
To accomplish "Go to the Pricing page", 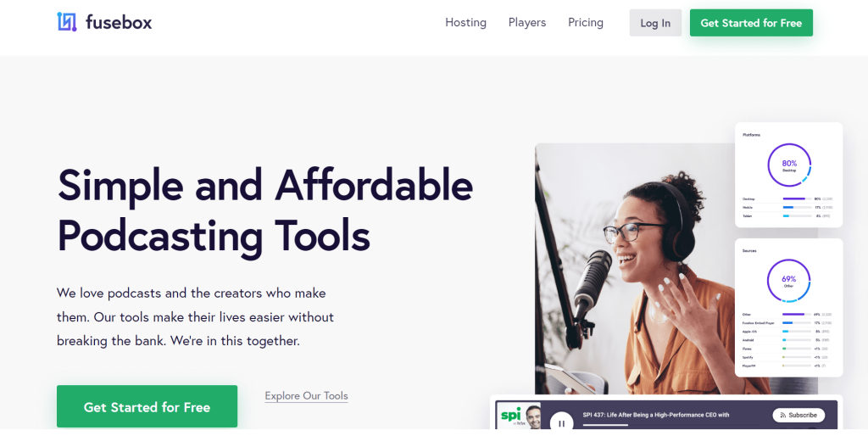I will pyautogui.click(x=586, y=23).
